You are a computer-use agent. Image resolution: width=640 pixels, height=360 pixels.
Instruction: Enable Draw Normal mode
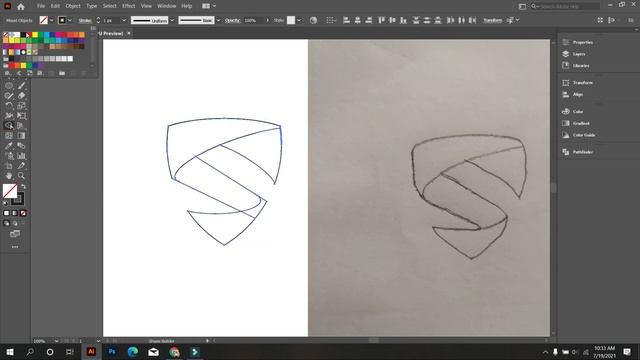coord(7,223)
